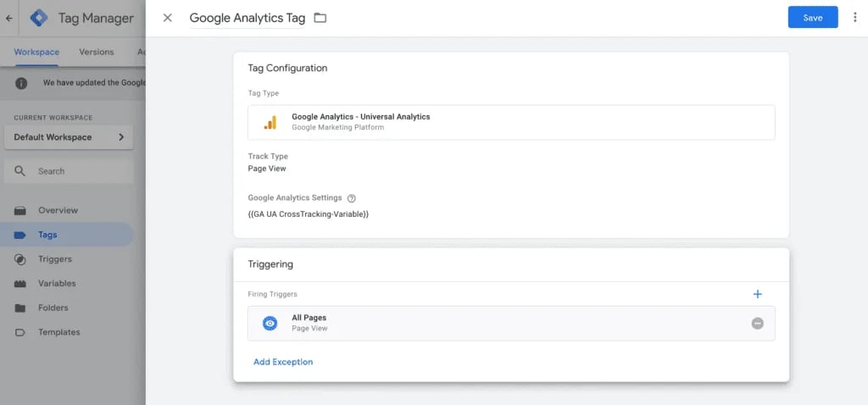Open the three-dot more options menu
868x405 pixels.
[854, 18]
